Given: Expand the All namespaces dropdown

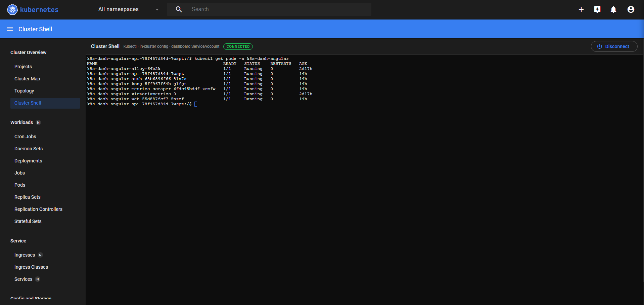Looking at the screenshot, I should coord(129,9).
